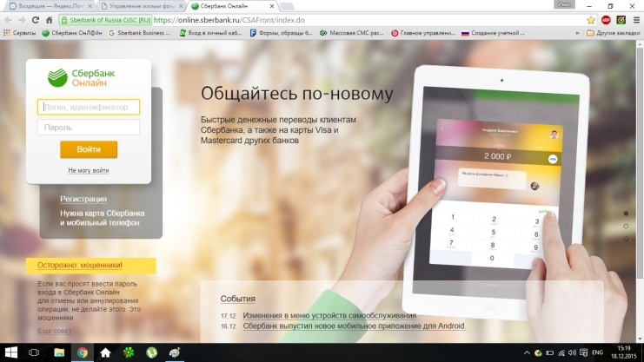Select the first carousel slide dot
The image size is (644, 362).
pos(625,213)
